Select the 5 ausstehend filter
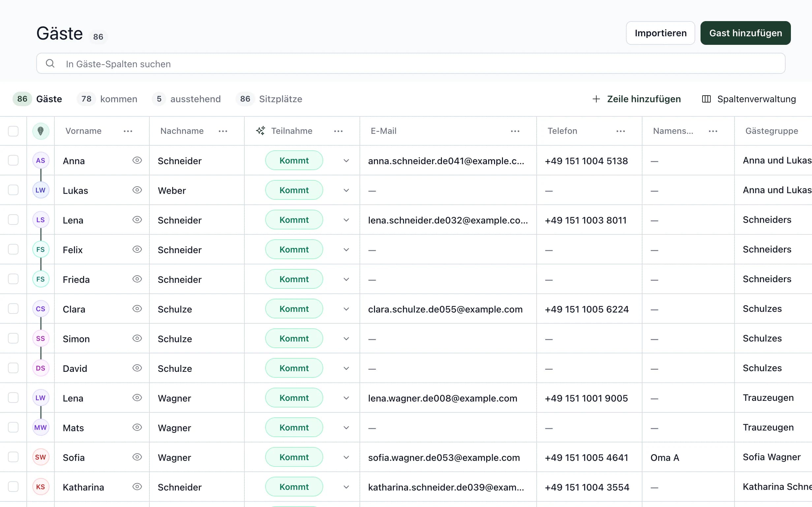This screenshot has height=507, width=812. [x=186, y=99]
